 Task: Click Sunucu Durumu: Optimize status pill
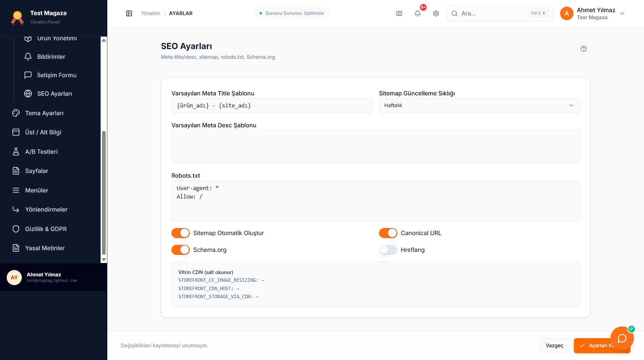pos(291,13)
